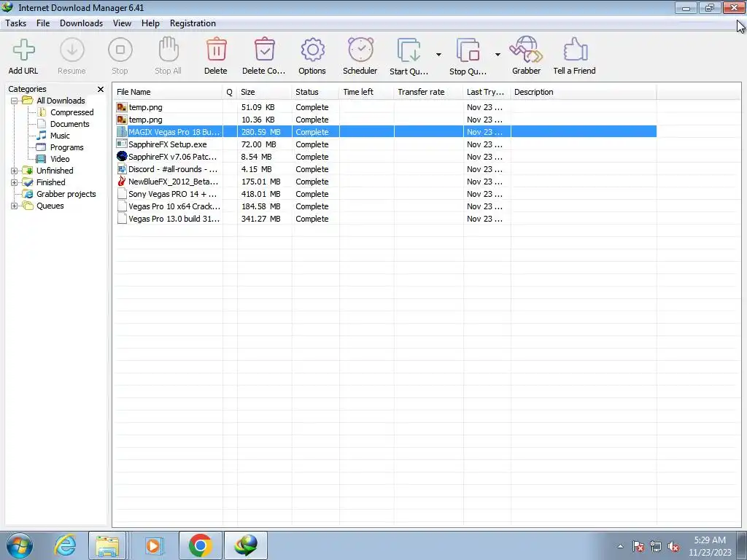Sort by Description column header
This screenshot has width=747, height=560.
point(584,92)
